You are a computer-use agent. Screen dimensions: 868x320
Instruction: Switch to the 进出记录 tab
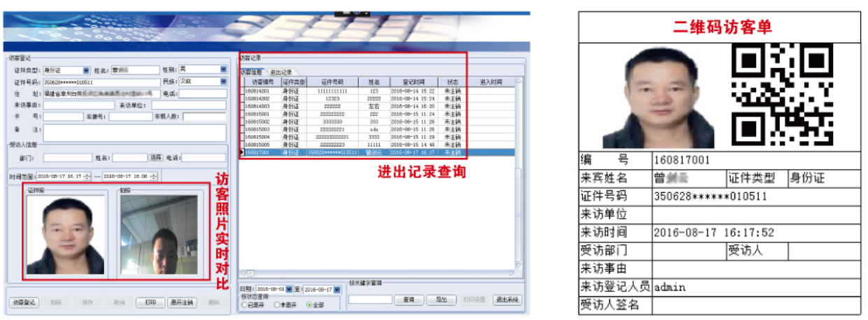281,72
